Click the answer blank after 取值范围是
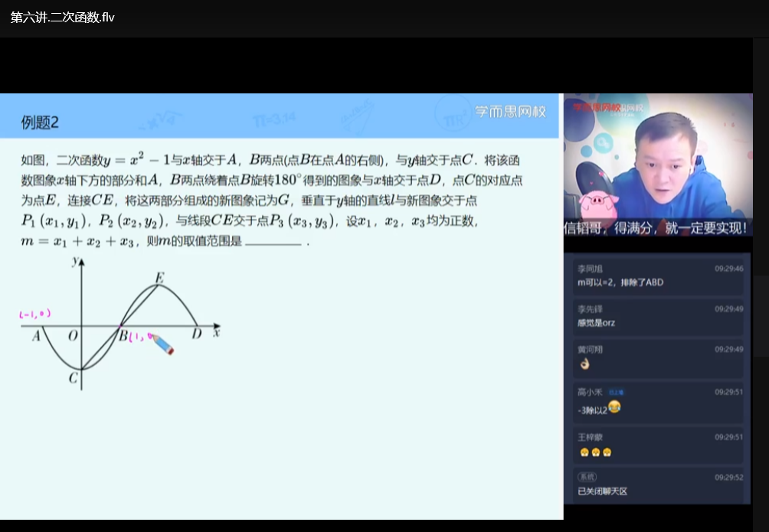769x532 pixels. 273,241
